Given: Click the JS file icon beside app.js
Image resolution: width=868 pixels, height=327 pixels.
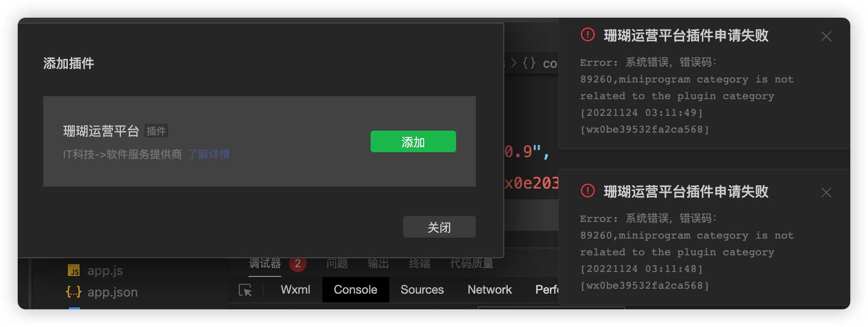Looking at the screenshot, I should click(74, 271).
